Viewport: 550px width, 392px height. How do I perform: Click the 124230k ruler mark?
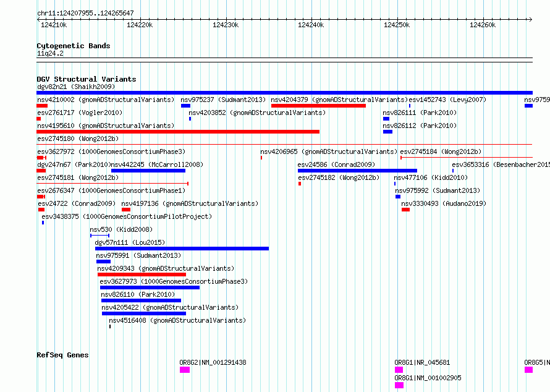(x=226, y=25)
